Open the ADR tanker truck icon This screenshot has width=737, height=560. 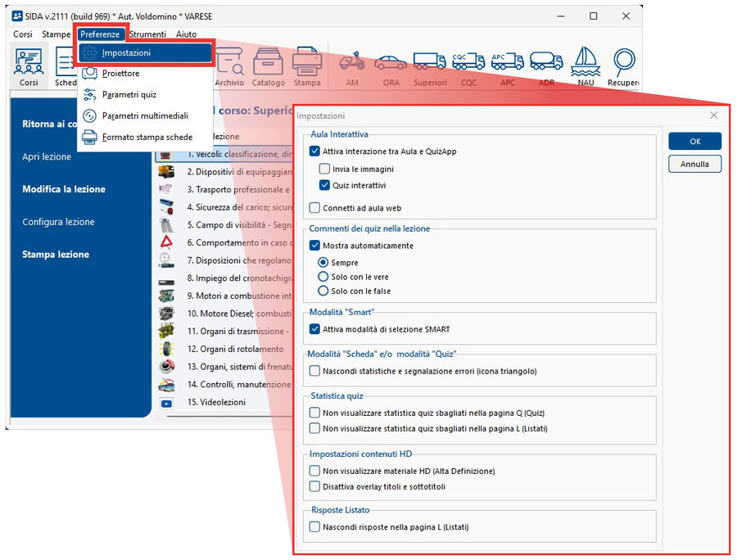pyautogui.click(x=546, y=65)
